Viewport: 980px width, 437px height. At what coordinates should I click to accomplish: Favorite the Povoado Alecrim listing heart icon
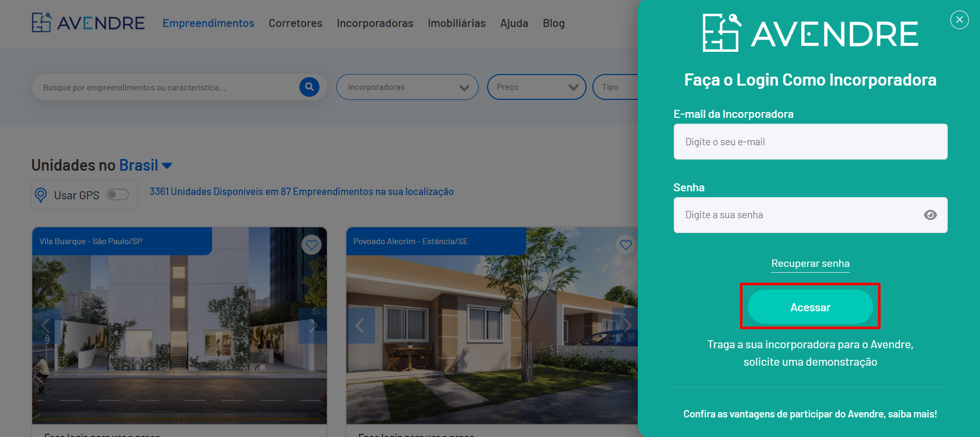coord(626,245)
